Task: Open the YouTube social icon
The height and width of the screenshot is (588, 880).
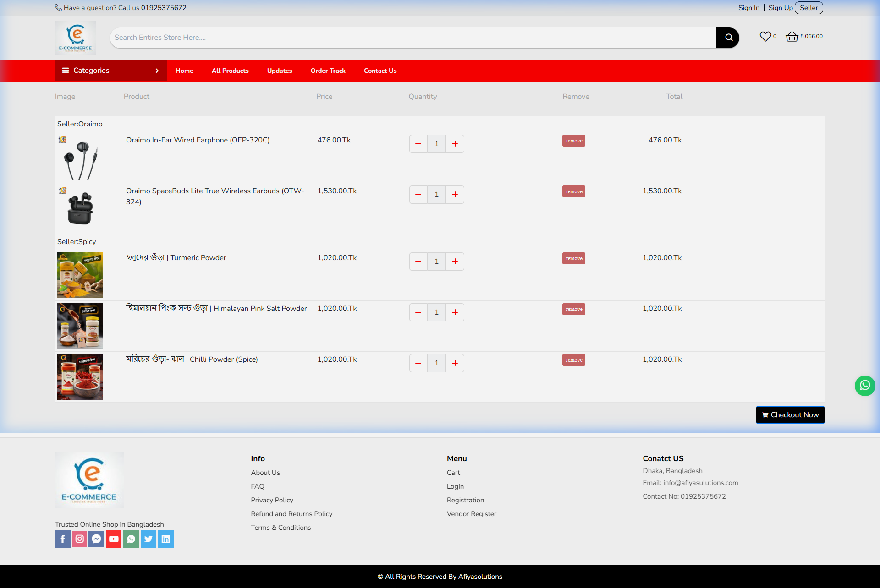Action: (114, 539)
